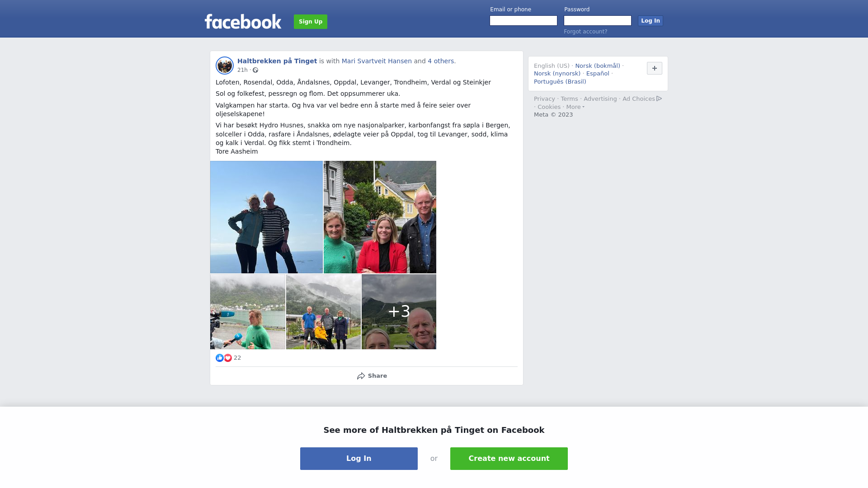
Task: Click the red heart reaction icon
Action: pos(228,358)
